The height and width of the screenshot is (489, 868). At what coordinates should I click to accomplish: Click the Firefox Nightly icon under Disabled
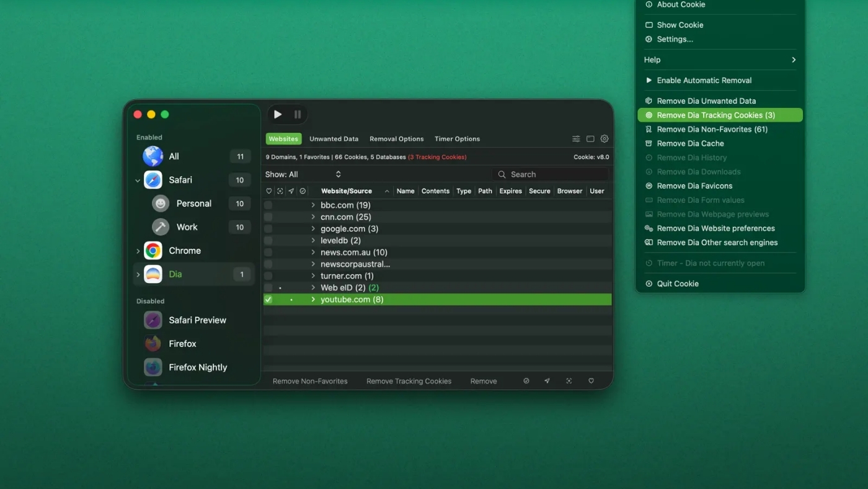click(x=153, y=367)
